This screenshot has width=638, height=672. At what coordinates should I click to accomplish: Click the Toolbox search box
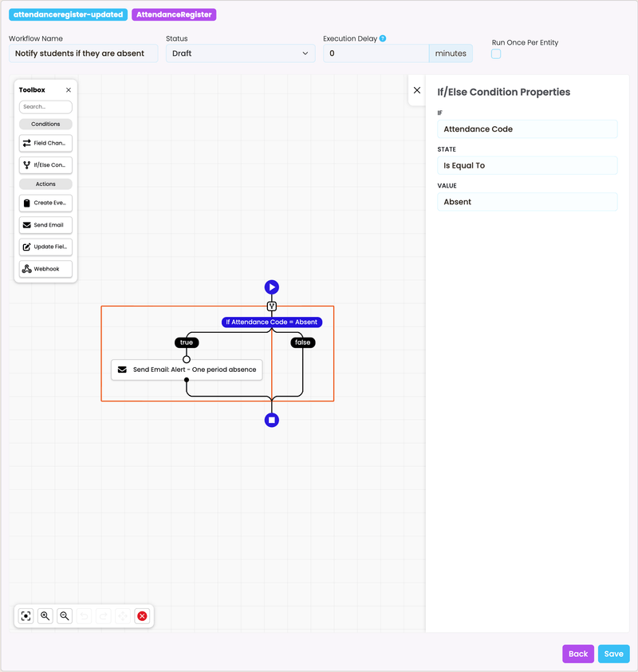(x=45, y=107)
